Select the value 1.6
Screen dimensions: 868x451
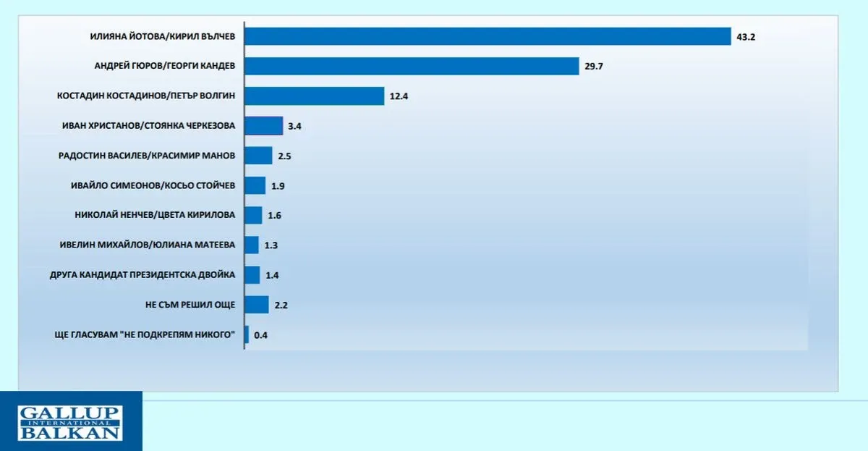pos(273,215)
